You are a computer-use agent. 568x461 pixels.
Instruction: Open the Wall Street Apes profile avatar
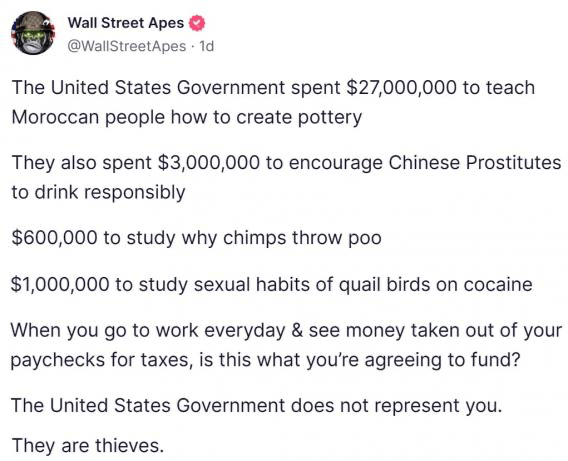(33, 33)
